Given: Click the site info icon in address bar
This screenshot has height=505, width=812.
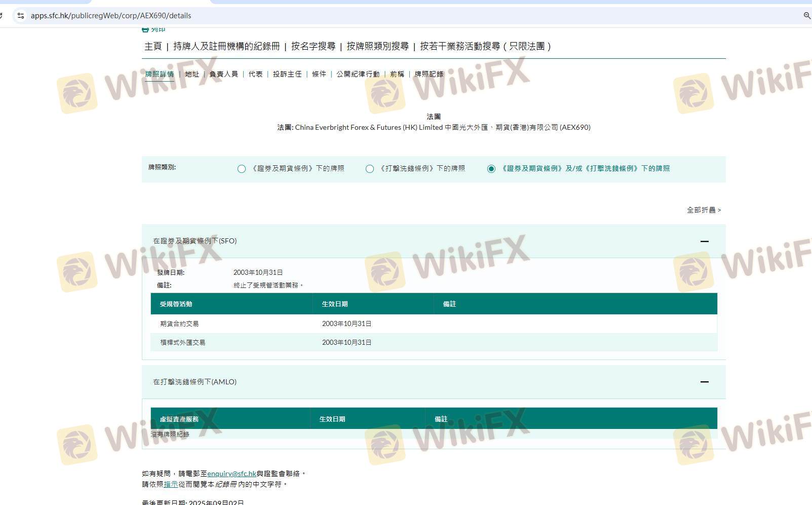Looking at the screenshot, I should pyautogui.click(x=21, y=16).
